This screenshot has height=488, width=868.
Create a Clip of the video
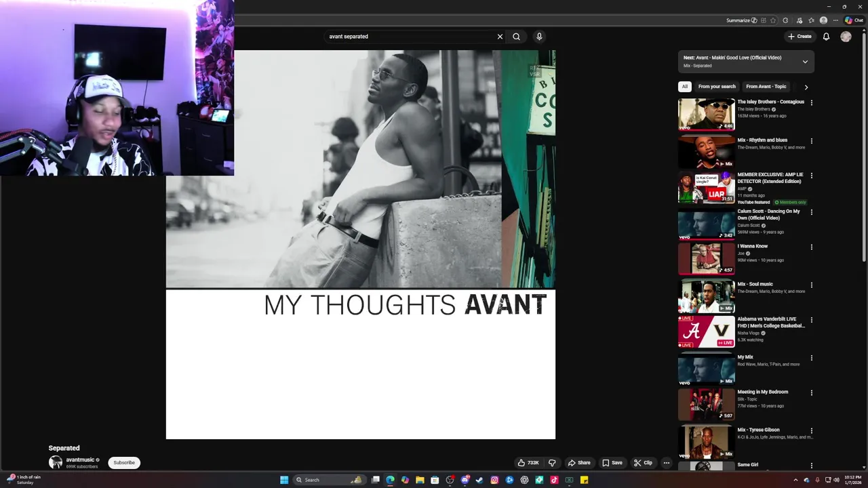(643, 463)
